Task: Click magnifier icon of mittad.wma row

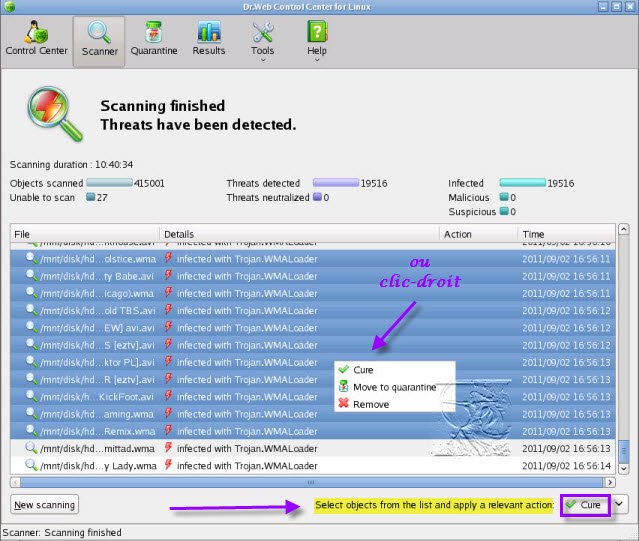Action: [31, 447]
